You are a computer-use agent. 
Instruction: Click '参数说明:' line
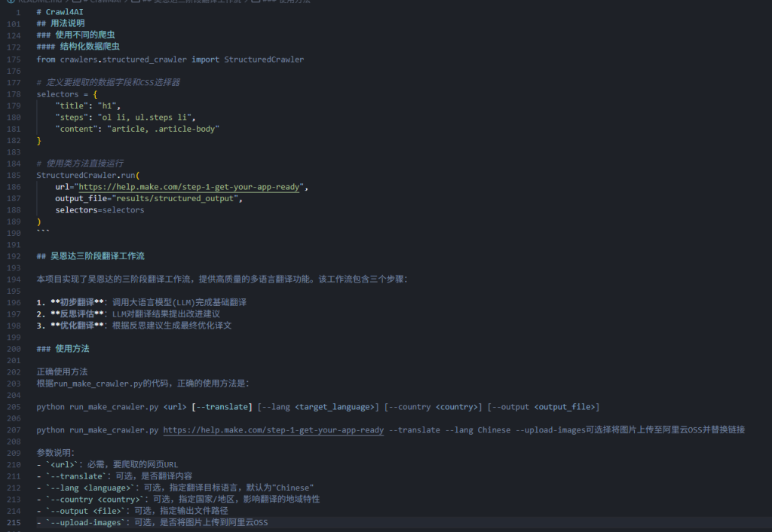pyautogui.click(x=55, y=454)
